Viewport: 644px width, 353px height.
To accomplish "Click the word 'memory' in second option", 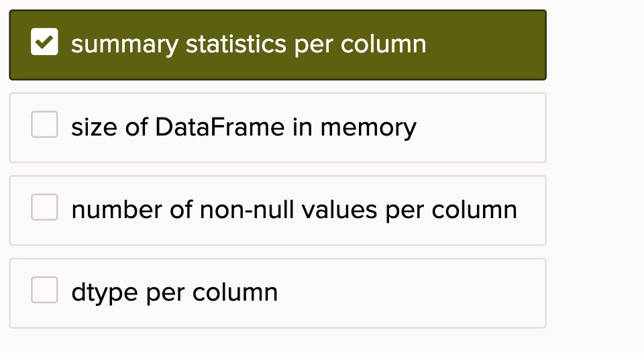I will click(368, 129).
